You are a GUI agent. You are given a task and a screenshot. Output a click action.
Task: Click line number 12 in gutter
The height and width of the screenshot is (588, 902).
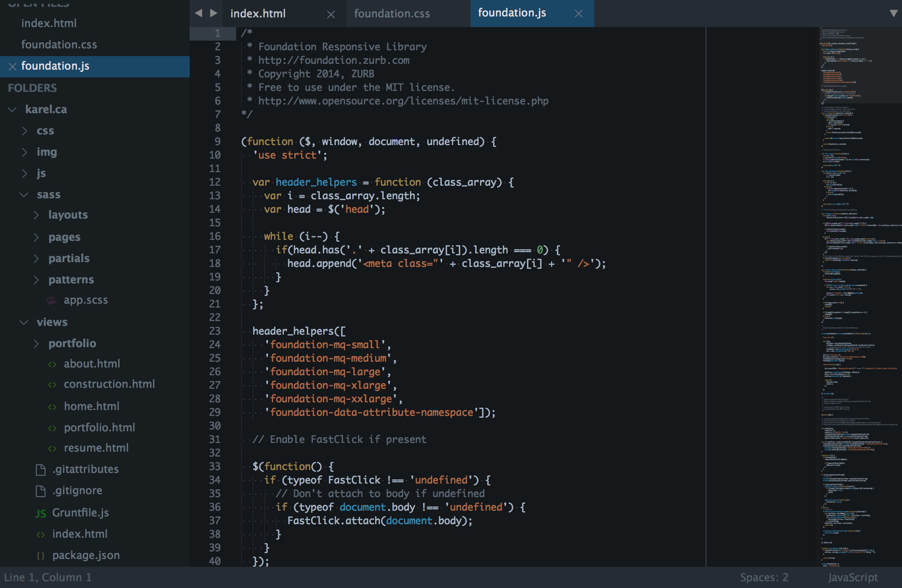[214, 182]
